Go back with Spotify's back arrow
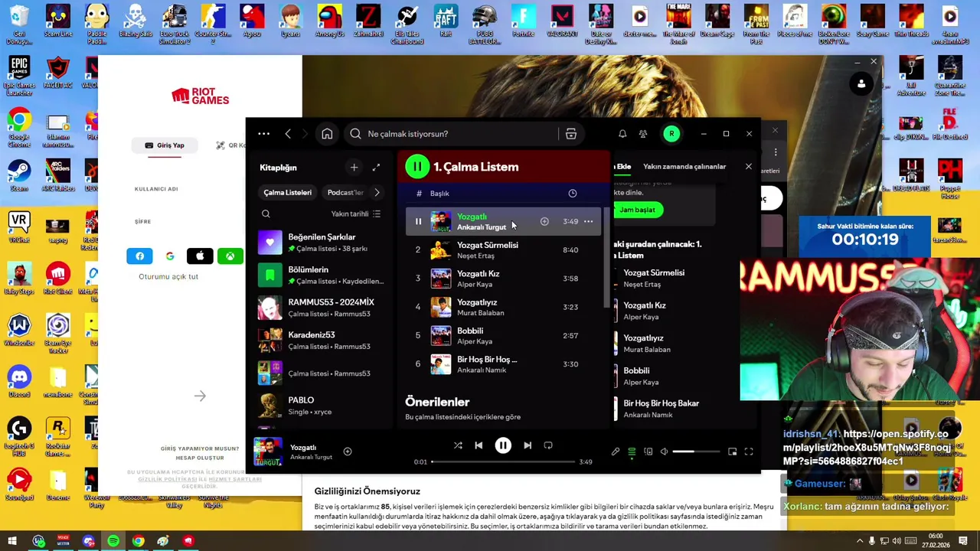 pyautogui.click(x=288, y=134)
